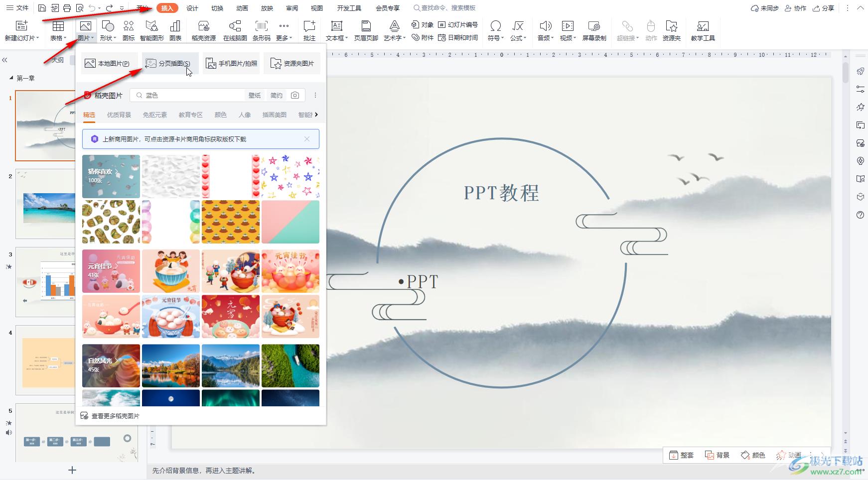
Task: Click the image search input field
Action: (189, 95)
